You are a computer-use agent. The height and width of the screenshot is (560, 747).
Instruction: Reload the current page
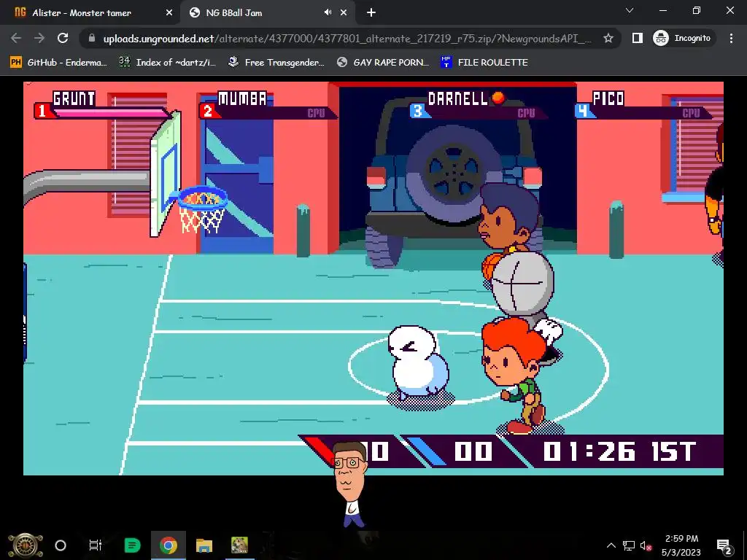tap(63, 38)
